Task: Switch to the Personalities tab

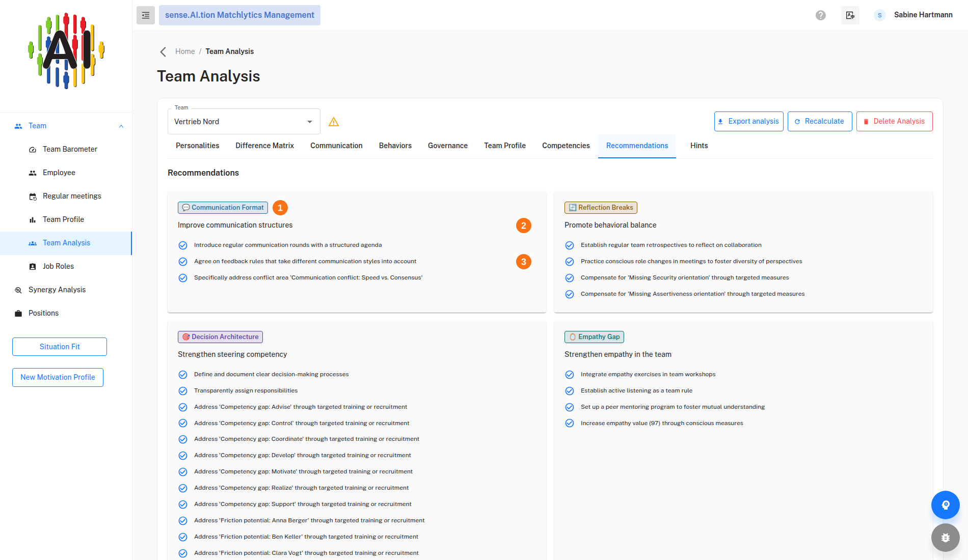Action: tap(198, 146)
